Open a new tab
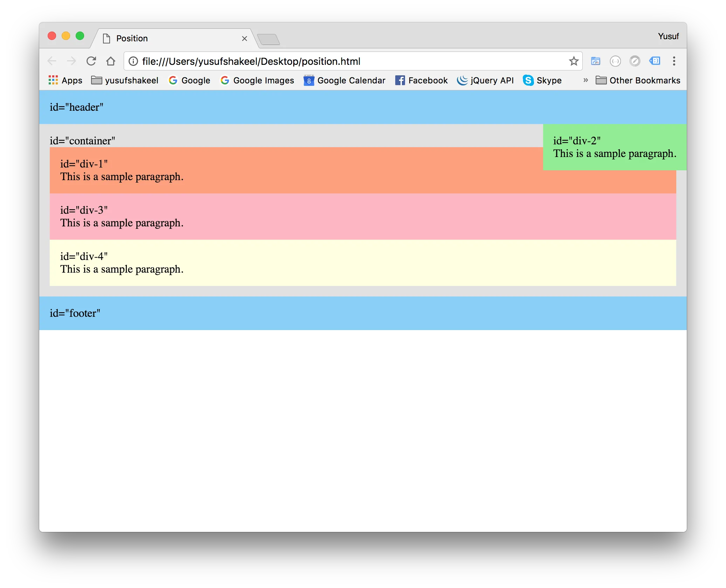Image resolution: width=726 pixels, height=588 pixels. coord(268,39)
